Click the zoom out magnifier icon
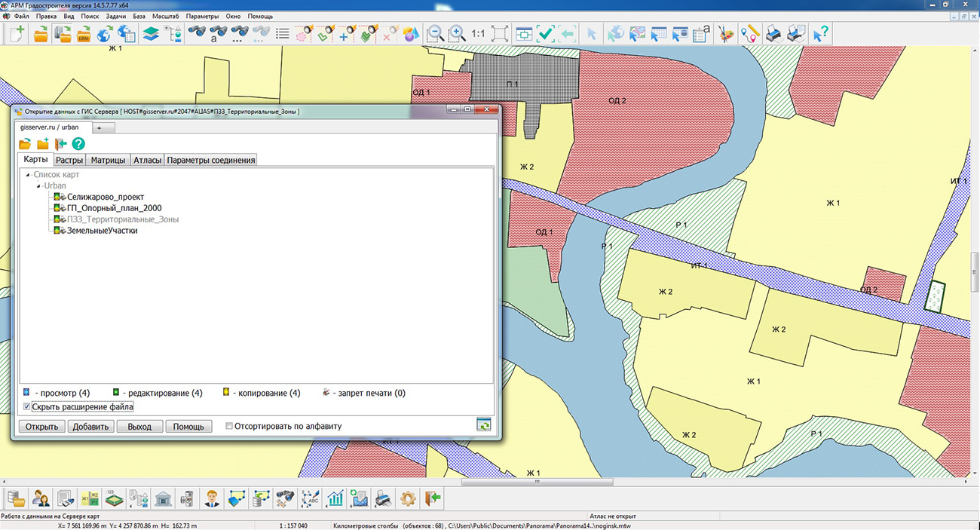 point(435,34)
